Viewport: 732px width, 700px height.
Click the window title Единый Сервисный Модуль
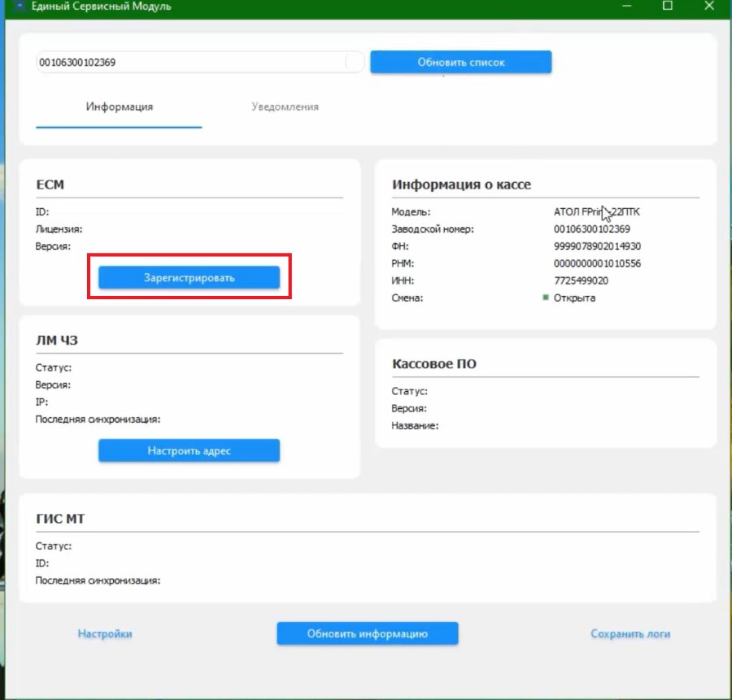[x=102, y=7]
